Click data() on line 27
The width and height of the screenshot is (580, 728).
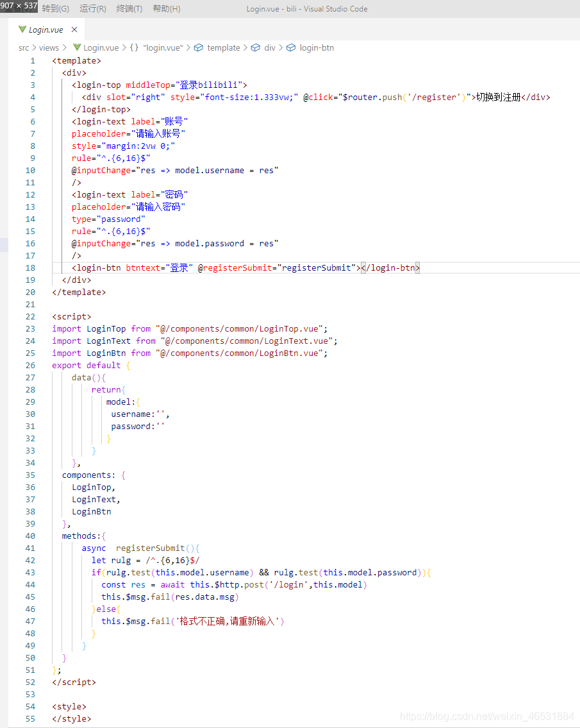tap(87, 377)
